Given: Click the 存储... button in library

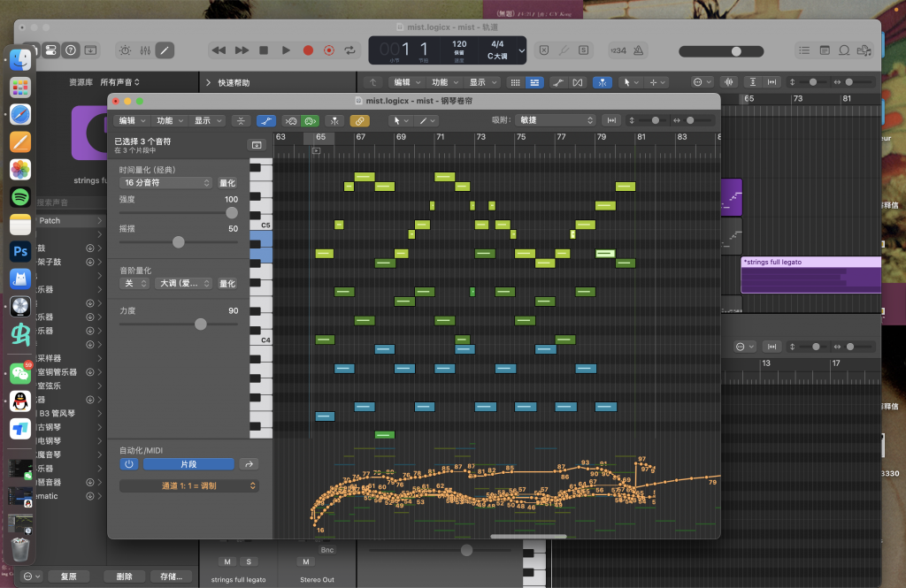Looking at the screenshot, I should (172, 576).
